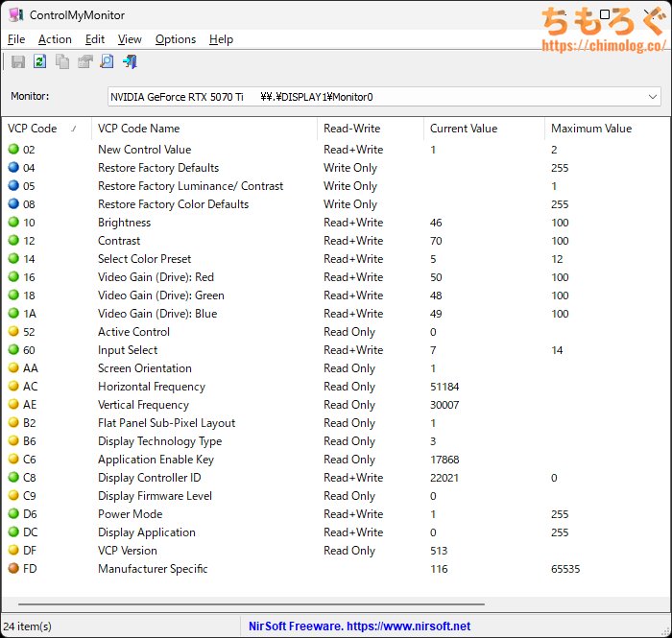Viewport: 672px width, 638px height.
Task: Click the yellow dot beside code DF
Action: pyautogui.click(x=13, y=550)
